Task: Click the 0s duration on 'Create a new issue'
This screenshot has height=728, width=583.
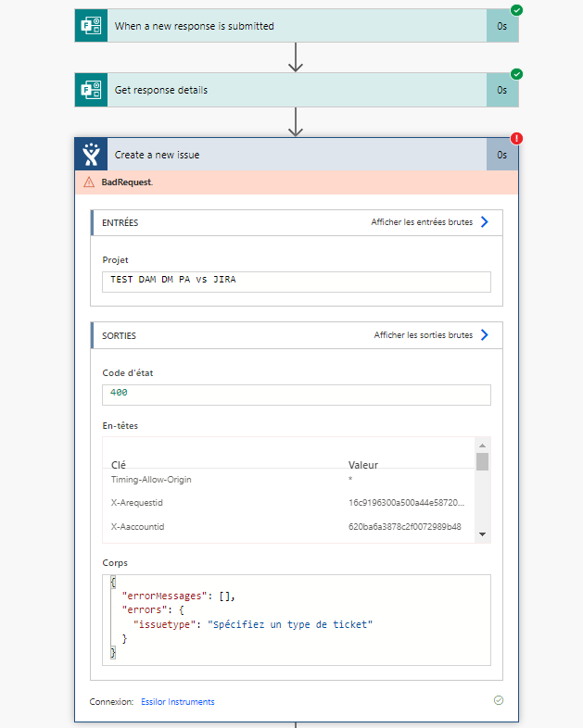Action: [501, 155]
